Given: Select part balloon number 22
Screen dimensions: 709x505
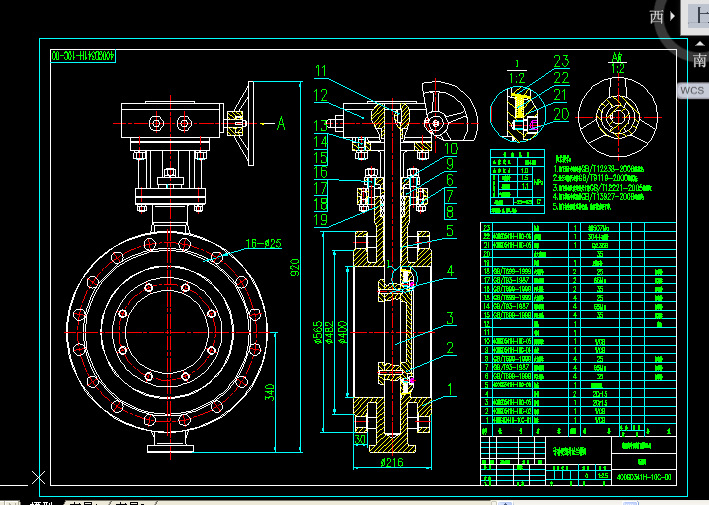Looking at the screenshot, I should pos(561,78).
